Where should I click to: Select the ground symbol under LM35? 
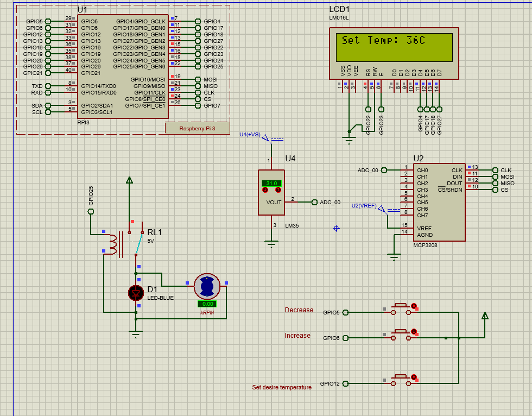pos(271,244)
